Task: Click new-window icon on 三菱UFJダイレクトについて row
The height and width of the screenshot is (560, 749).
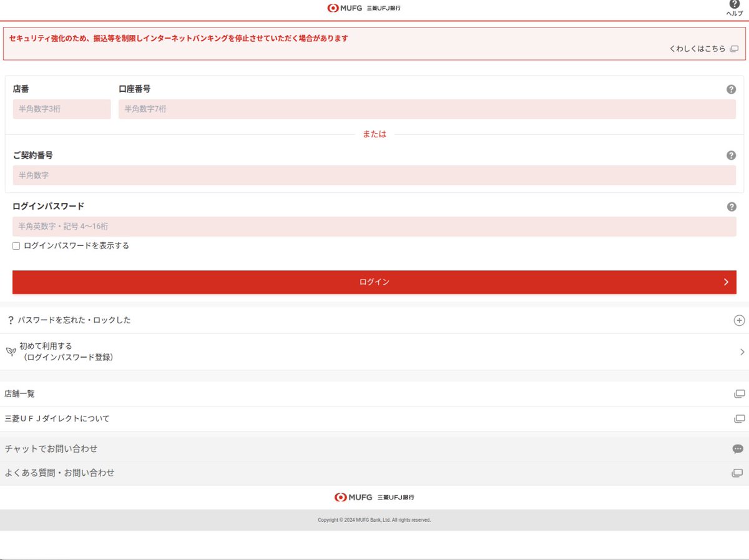Action: pyautogui.click(x=740, y=419)
